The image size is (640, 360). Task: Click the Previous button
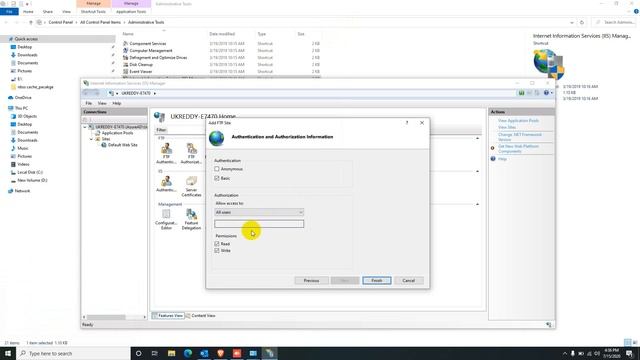tap(311, 281)
